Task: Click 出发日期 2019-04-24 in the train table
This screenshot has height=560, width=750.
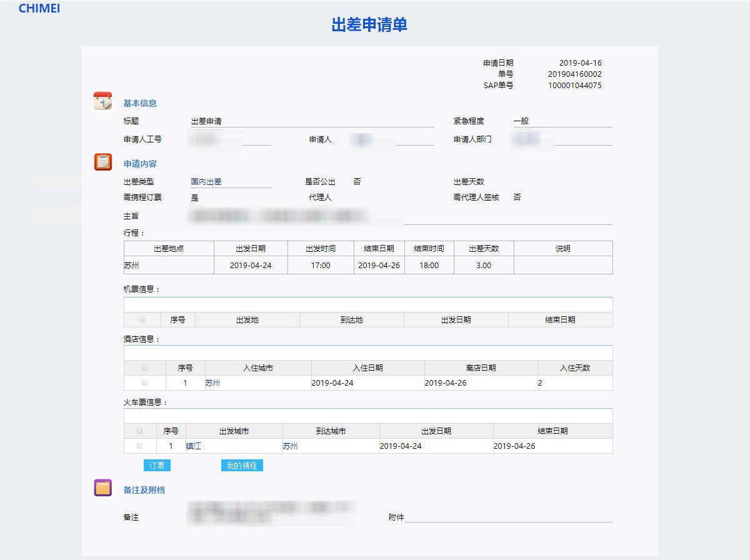Action: point(436,446)
